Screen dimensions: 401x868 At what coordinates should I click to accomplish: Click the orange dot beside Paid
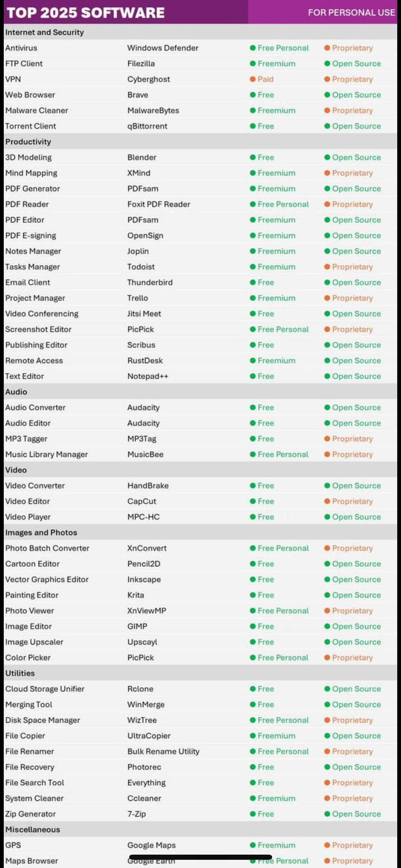pyautogui.click(x=253, y=79)
